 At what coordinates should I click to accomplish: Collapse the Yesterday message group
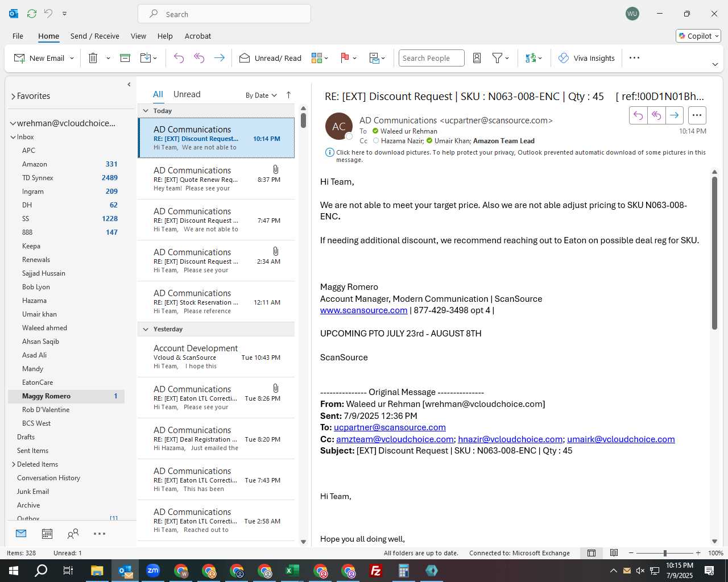click(146, 329)
